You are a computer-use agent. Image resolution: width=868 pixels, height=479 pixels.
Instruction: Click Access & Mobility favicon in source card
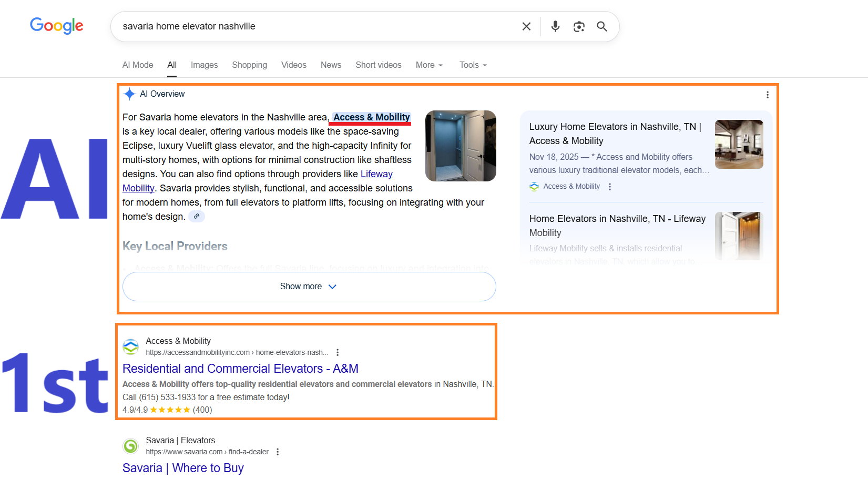[x=534, y=187]
